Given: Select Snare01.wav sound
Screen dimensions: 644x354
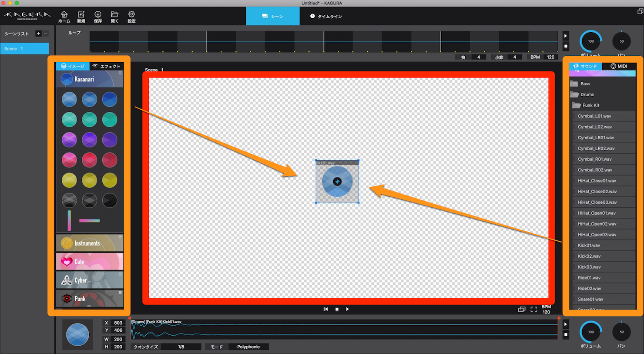Looking at the screenshot, I should click(604, 300).
